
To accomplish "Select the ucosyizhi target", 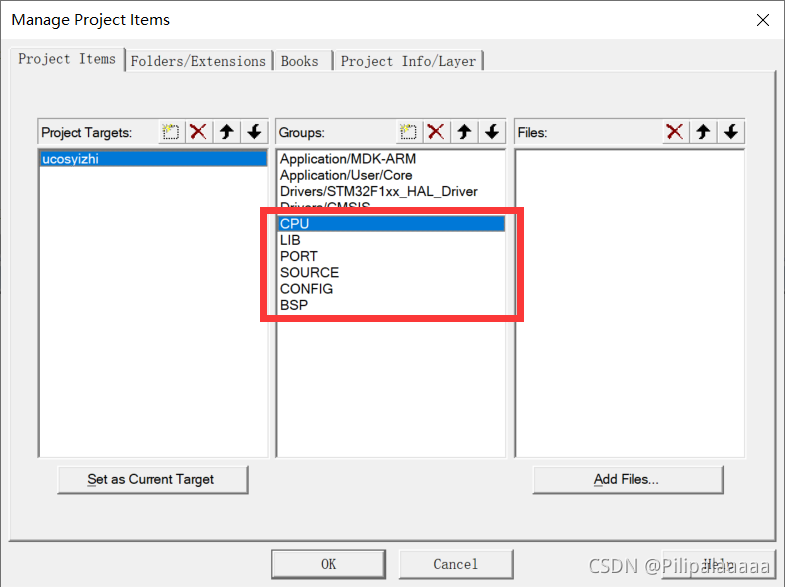I will pyautogui.click(x=153, y=159).
